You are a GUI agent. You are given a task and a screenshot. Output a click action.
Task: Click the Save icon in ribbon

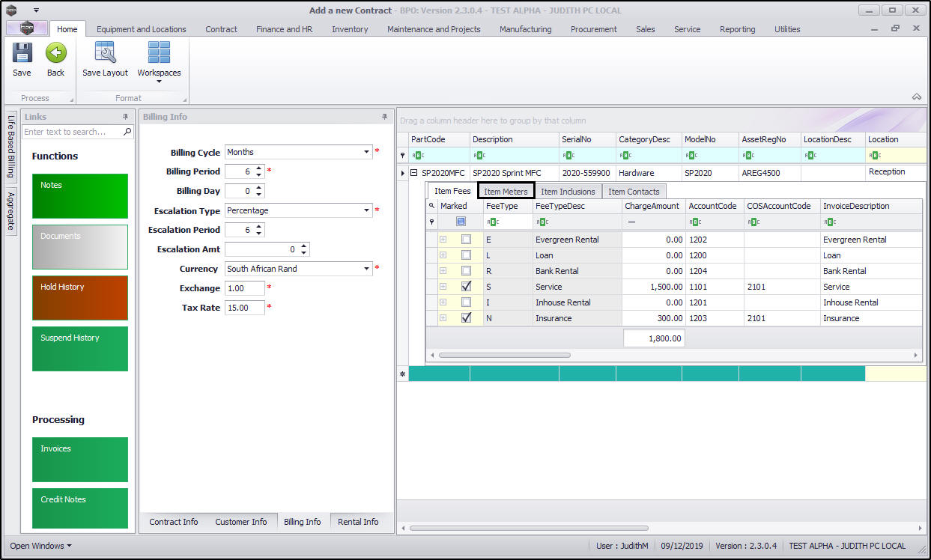click(22, 53)
